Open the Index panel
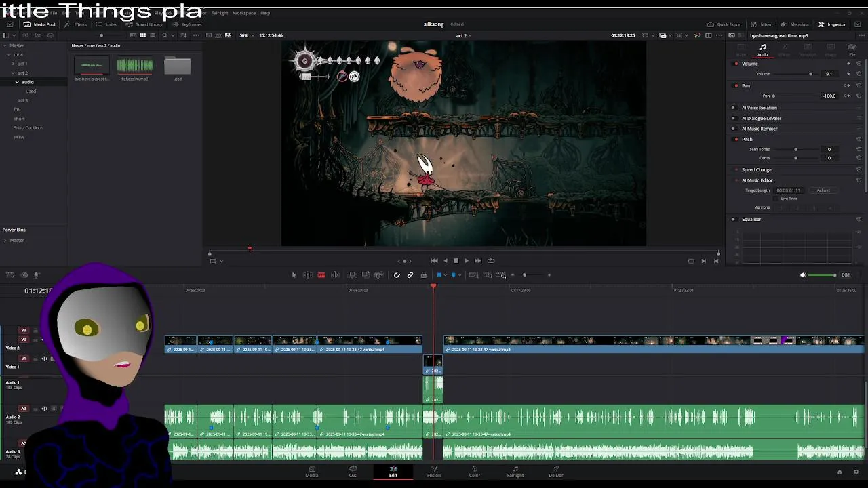The width and height of the screenshot is (868, 488). 106,24
